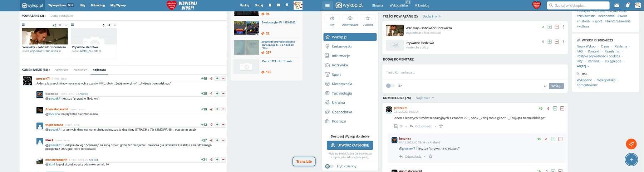Image resolution: width=644 pixels, height=172 pixels.
Task: Downvote 'Wściekły - sobowtór Borewicza' in new layout
Action: pyautogui.click(x=557, y=27)
